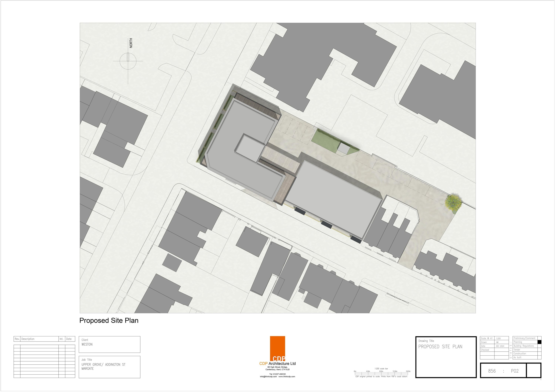
Task: Click the small grey shed in garden
Action: (x=344, y=148)
